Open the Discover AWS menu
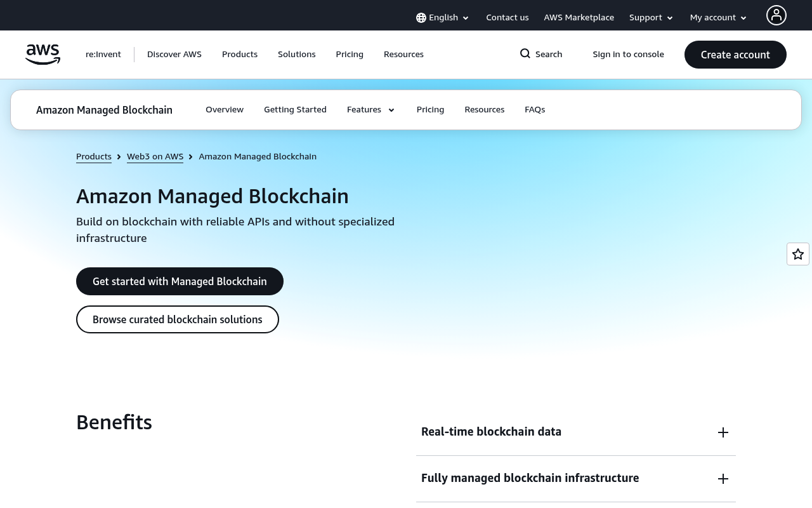The width and height of the screenshot is (812, 508). [174, 55]
